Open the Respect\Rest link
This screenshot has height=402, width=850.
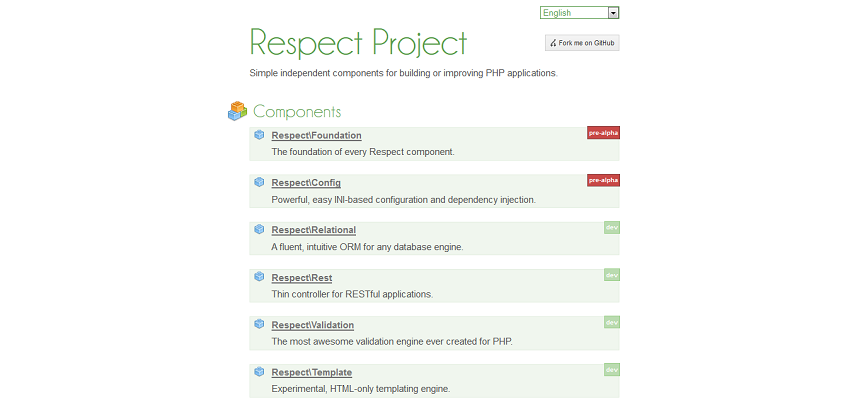[302, 278]
